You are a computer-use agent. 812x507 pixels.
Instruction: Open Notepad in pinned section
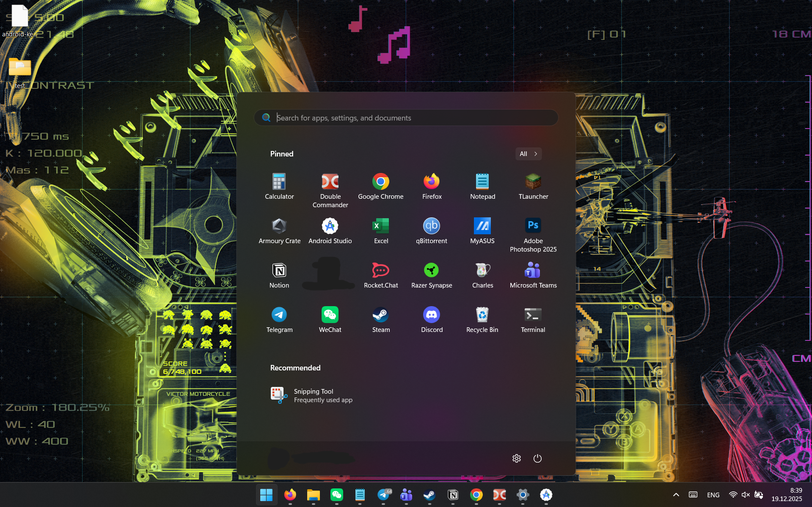482,186
